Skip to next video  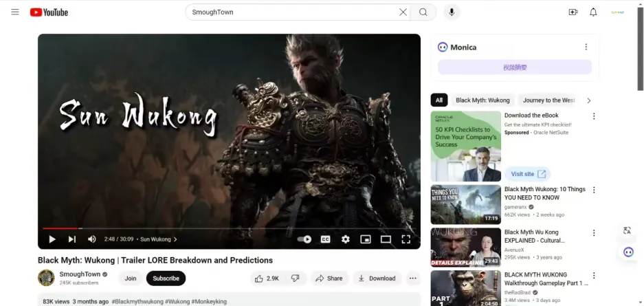(x=72, y=239)
